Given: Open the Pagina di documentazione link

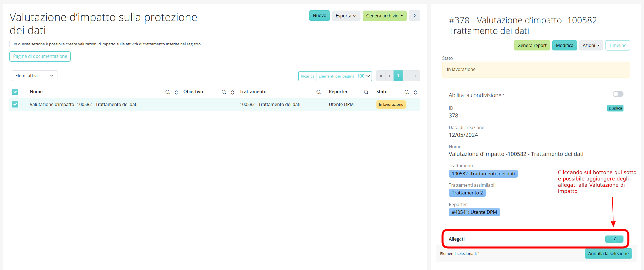Looking at the screenshot, I should tap(40, 56).
